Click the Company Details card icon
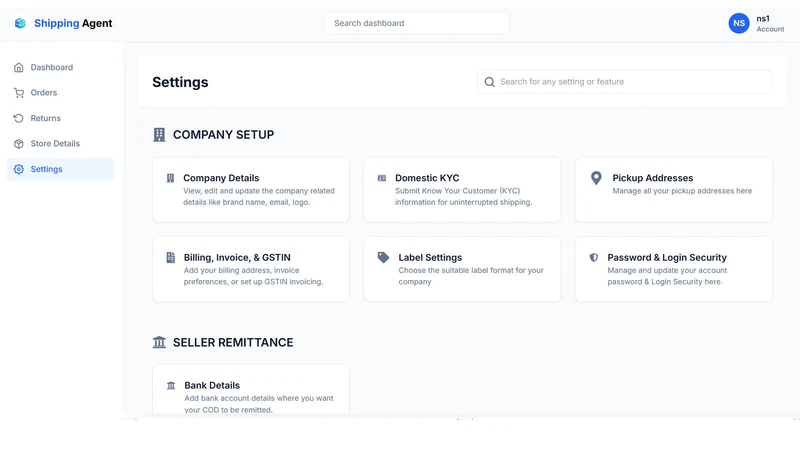 tap(170, 178)
